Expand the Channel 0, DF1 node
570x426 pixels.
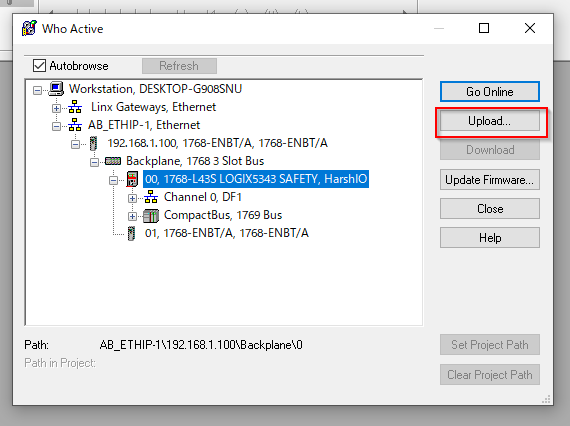132,198
